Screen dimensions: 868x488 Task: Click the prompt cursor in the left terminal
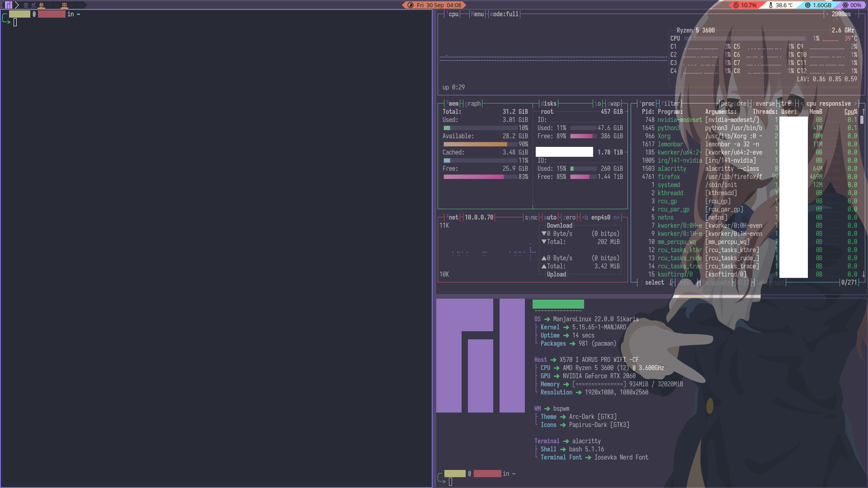click(15, 22)
